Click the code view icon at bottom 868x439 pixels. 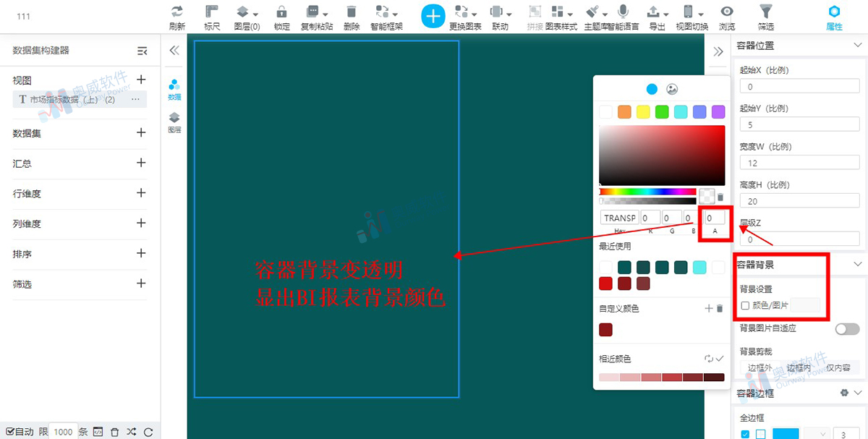(98, 432)
